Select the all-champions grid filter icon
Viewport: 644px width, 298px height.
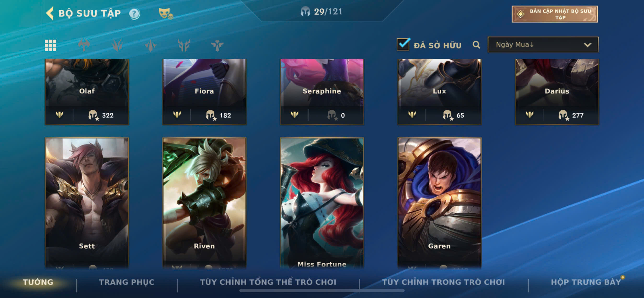pyautogui.click(x=51, y=45)
